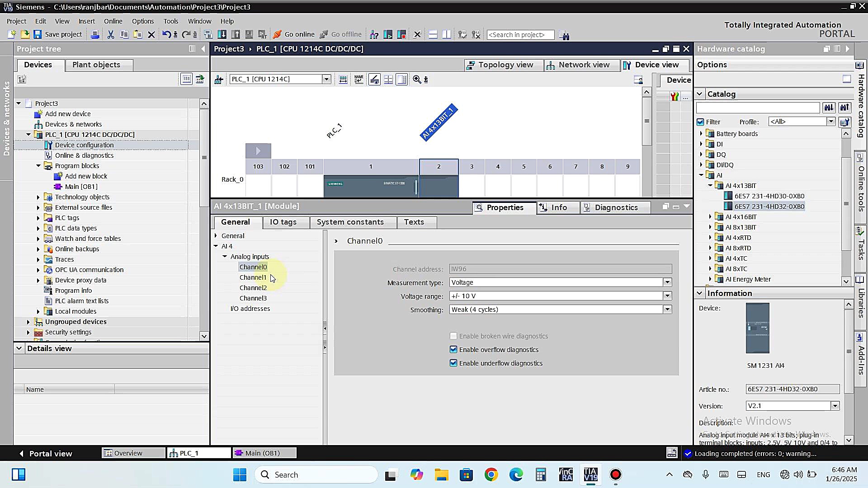Open the Measurement type dropdown

pyautogui.click(x=667, y=282)
